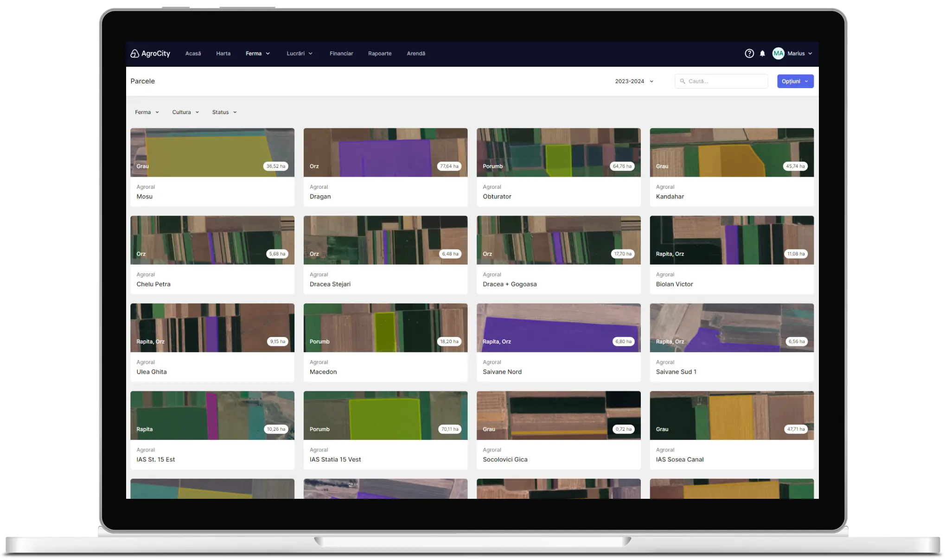The height and width of the screenshot is (560, 945).
Task: Open the Saivane Nord parcel card
Action: [x=558, y=343]
